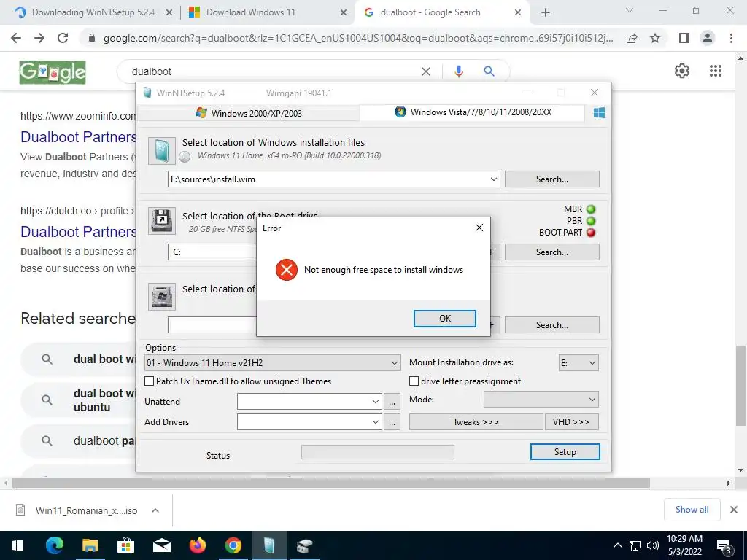Click the Boot drive C: field
The width and height of the screenshot is (747, 560).
pos(212,252)
